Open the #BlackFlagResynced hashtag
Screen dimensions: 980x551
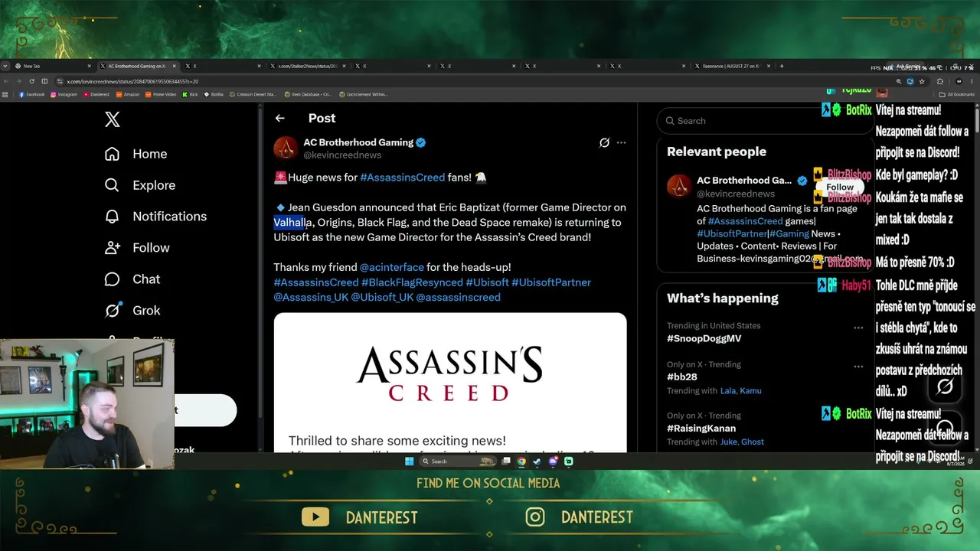[x=412, y=282]
